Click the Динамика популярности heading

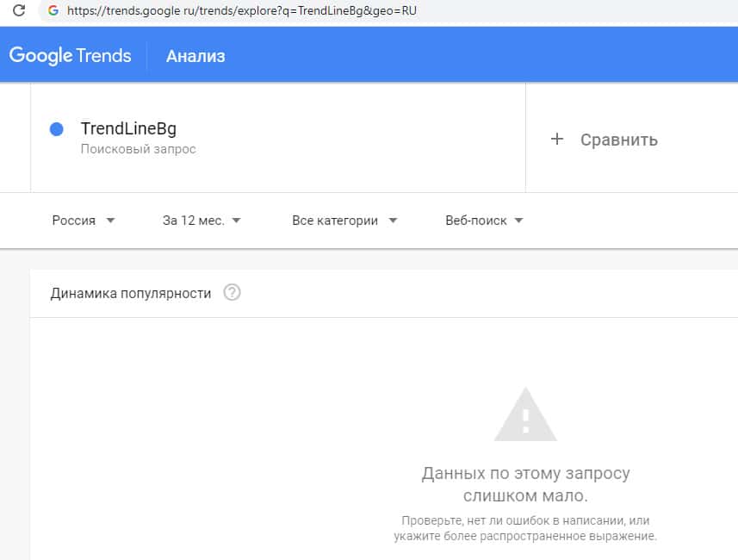pyautogui.click(x=131, y=293)
